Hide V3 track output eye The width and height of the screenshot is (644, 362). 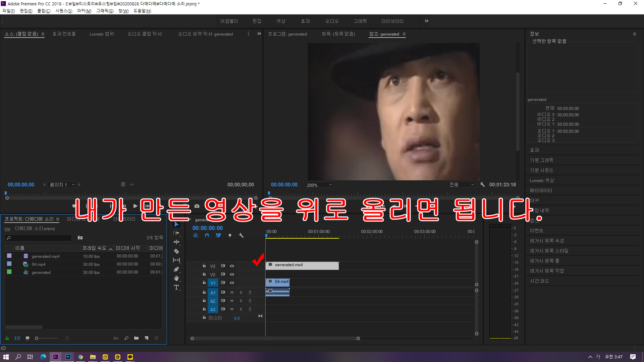tap(232, 266)
